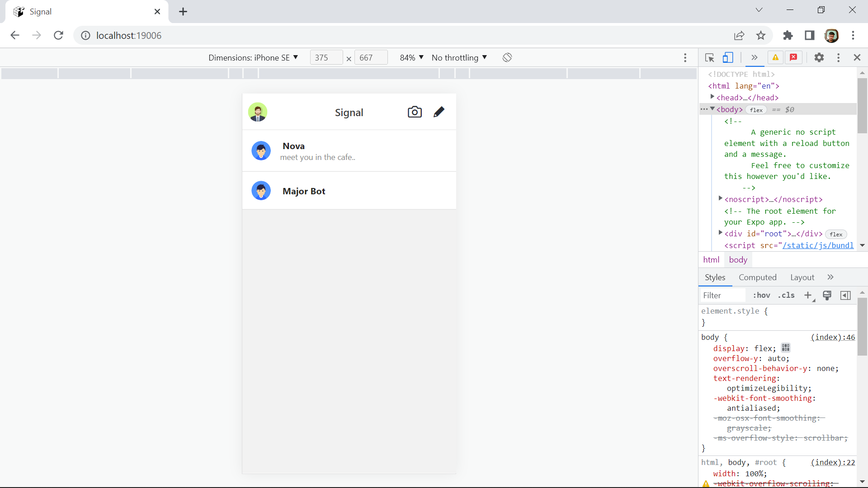Toggle the .cls element classes button
868x488 pixels.
pyautogui.click(x=786, y=295)
